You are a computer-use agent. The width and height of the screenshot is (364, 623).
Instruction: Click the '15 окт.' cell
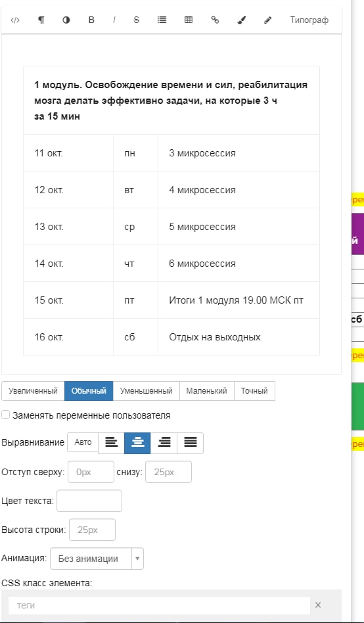tap(68, 300)
